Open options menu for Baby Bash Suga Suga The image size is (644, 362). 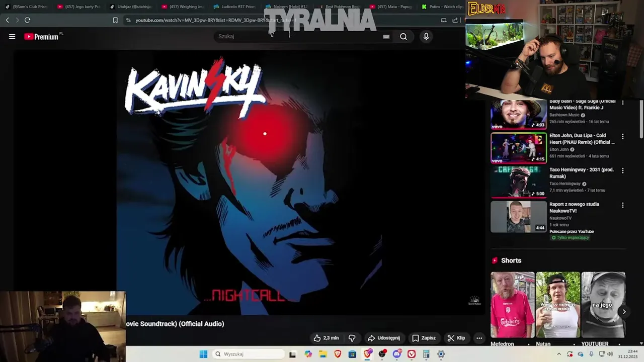coord(623,103)
